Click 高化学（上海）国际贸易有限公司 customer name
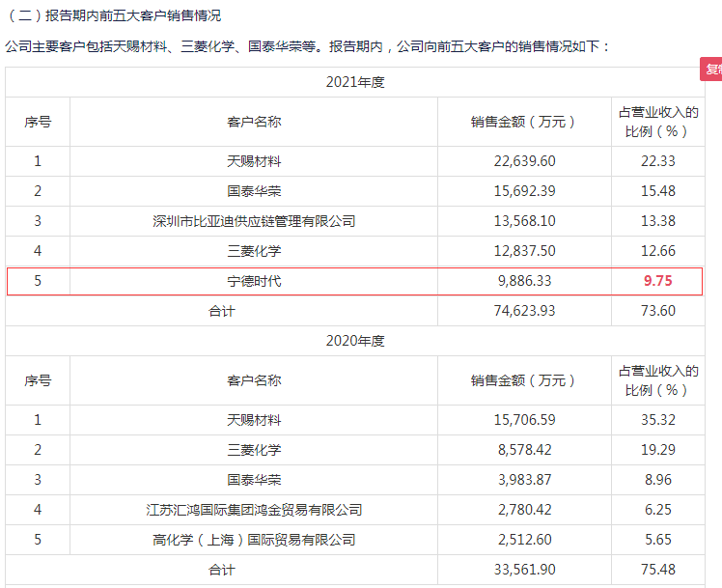The width and height of the screenshot is (722, 588). pyautogui.click(x=254, y=540)
